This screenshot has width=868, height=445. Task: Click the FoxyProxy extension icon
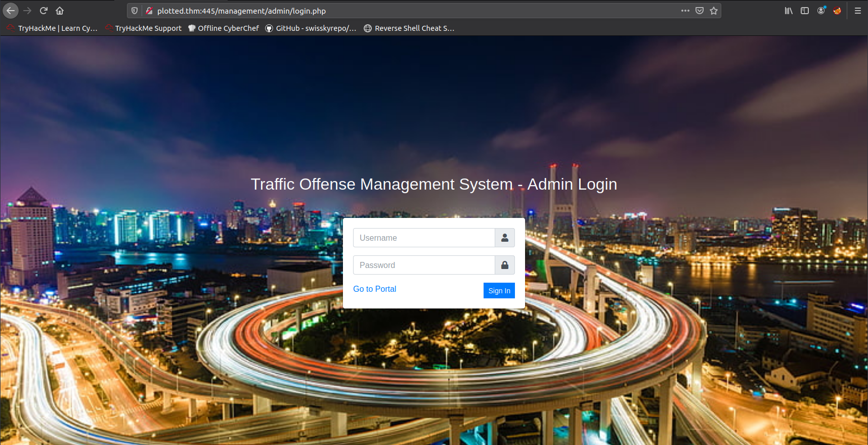tap(837, 11)
